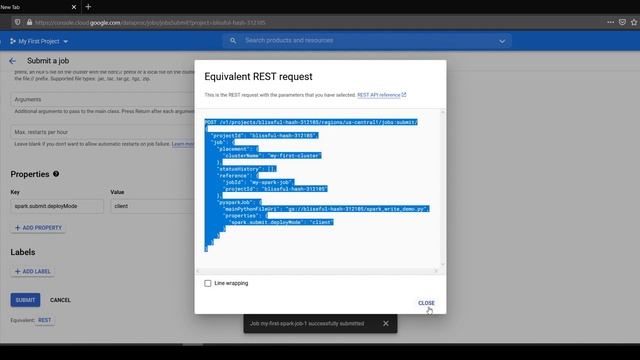Click the horizontal scrollbar in code panel
The image size is (640, 360).
(317, 271)
